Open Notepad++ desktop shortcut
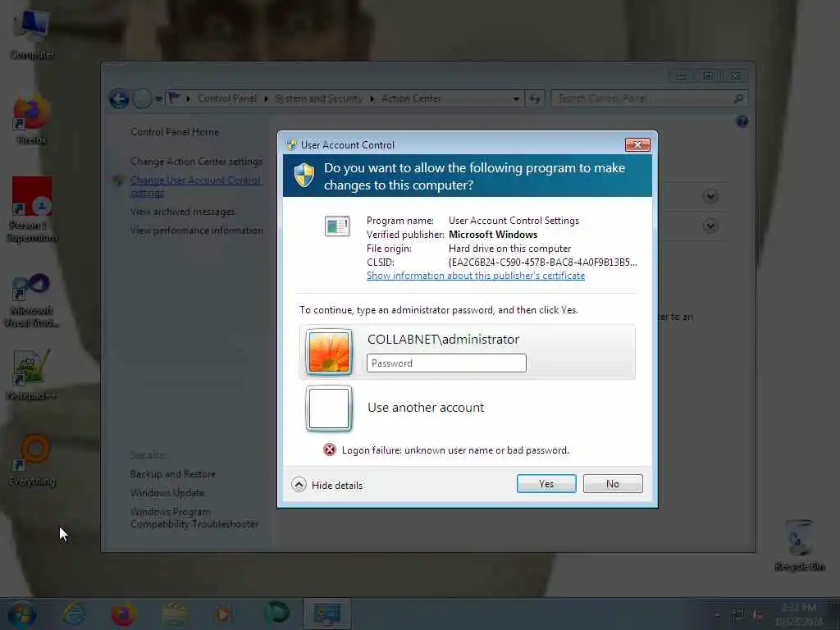The height and width of the screenshot is (630, 840). [32, 375]
